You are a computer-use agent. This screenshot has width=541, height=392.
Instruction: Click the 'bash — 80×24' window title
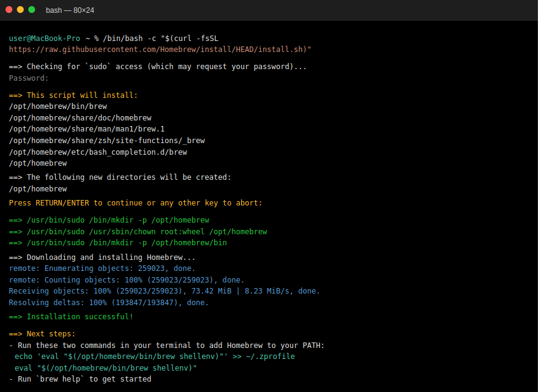70,10
